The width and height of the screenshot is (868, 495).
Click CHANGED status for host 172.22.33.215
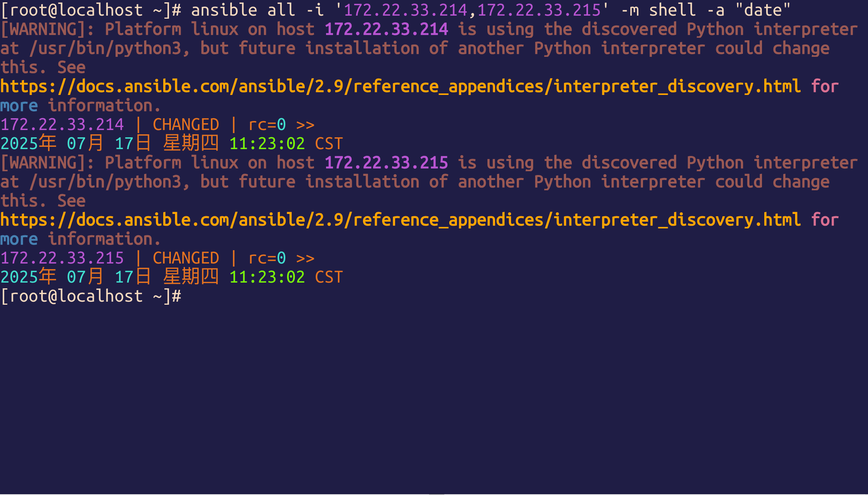(x=186, y=258)
